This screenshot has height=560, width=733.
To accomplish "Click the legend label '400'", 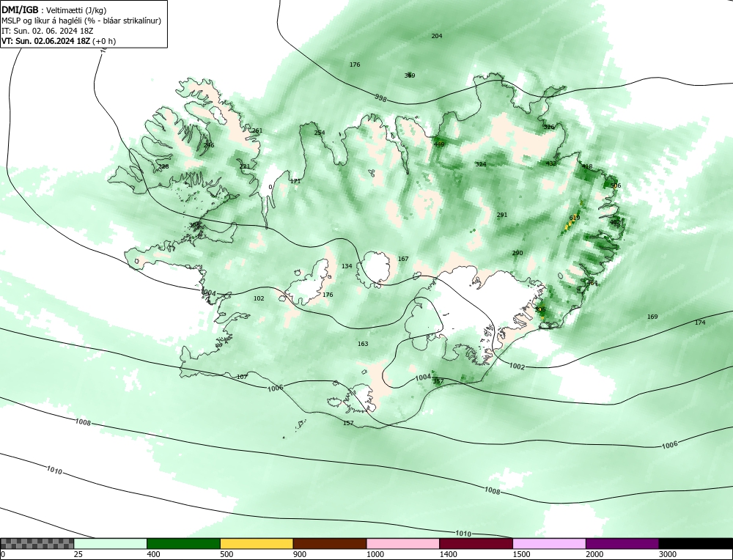I will click(x=153, y=554).
